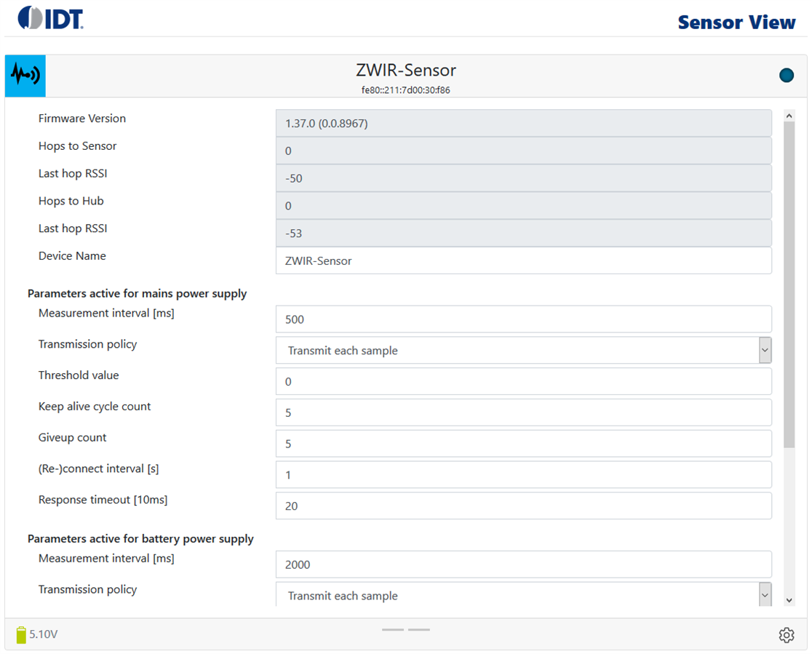Open battery Transmission policy dropdown
This screenshot has height=654, width=812.
(523, 595)
